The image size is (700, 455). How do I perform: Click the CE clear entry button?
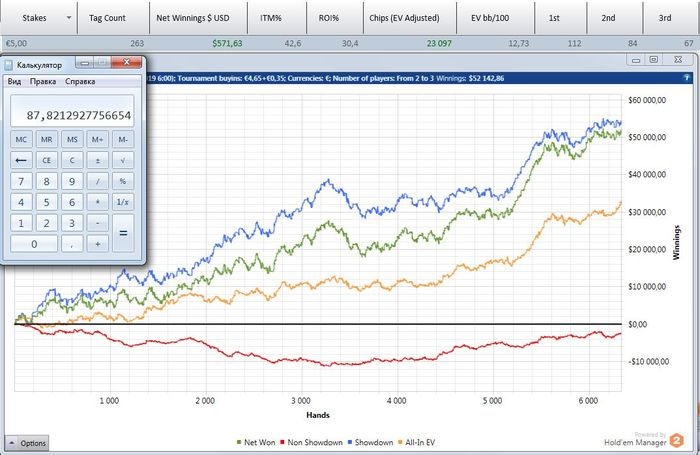point(46,160)
